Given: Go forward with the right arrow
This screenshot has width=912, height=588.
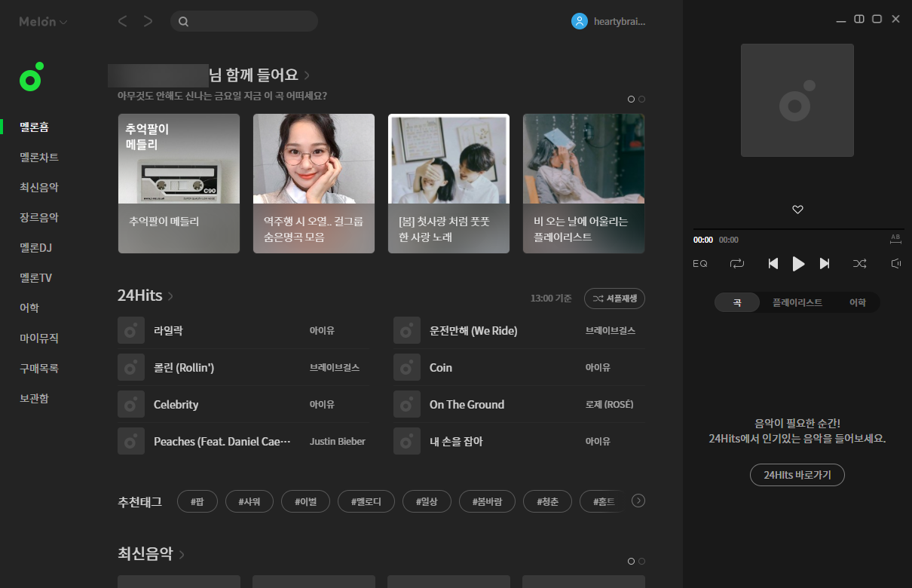Looking at the screenshot, I should 148,21.
